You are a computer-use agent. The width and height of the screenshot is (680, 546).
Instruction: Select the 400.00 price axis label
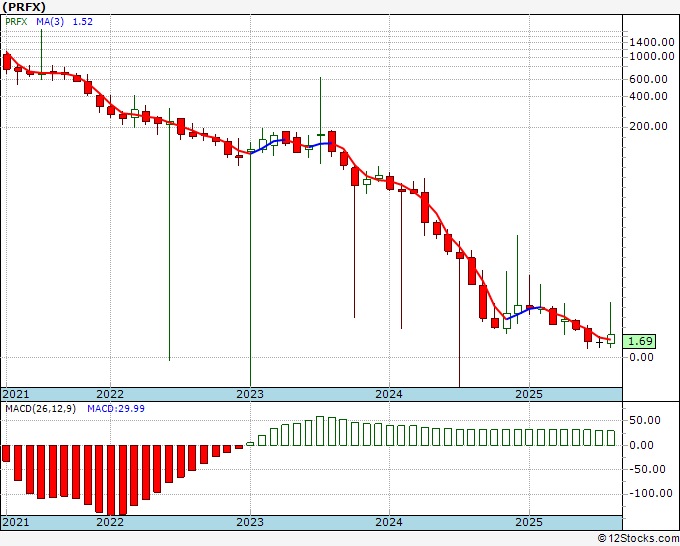point(648,96)
